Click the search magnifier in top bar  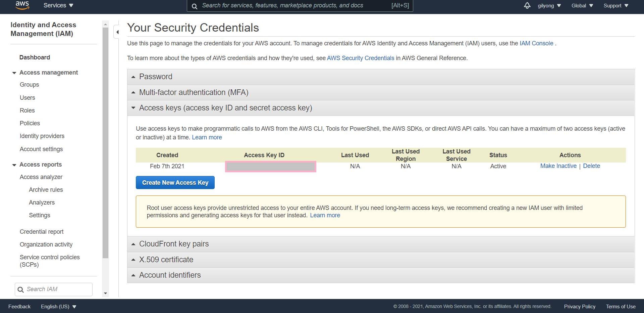click(195, 6)
